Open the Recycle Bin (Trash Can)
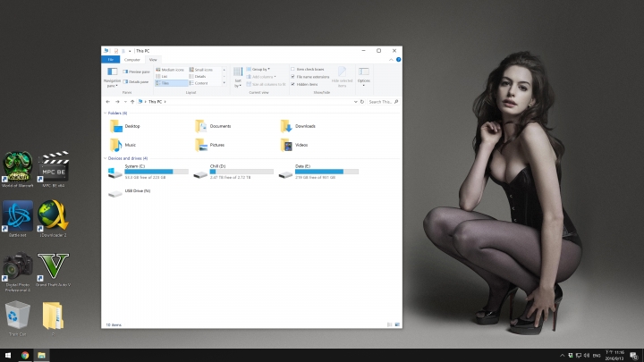 pos(17,315)
